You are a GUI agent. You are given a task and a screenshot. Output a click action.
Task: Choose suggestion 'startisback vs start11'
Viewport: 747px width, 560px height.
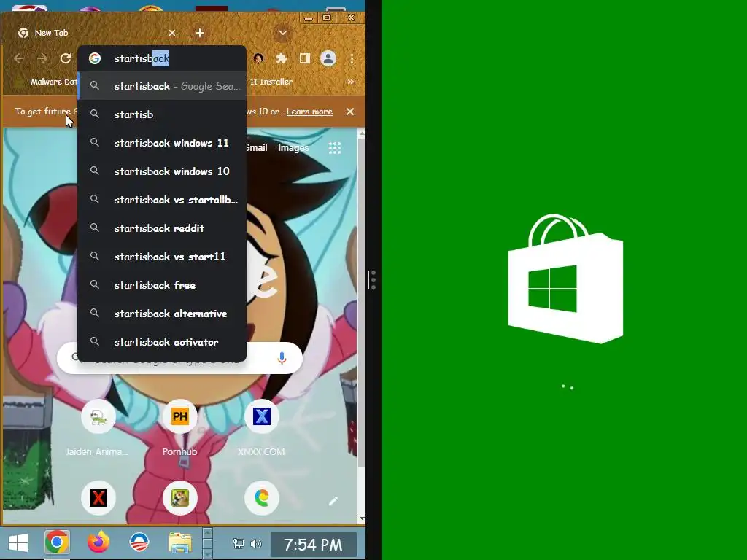tap(162, 257)
